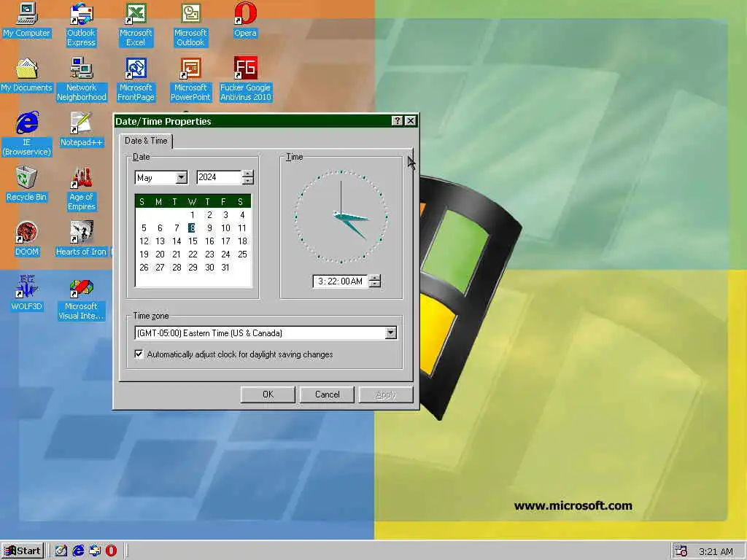The height and width of the screenshot is (560, 747).
Task: Select day 31 in the calendar
Action: tap(225, 268)
